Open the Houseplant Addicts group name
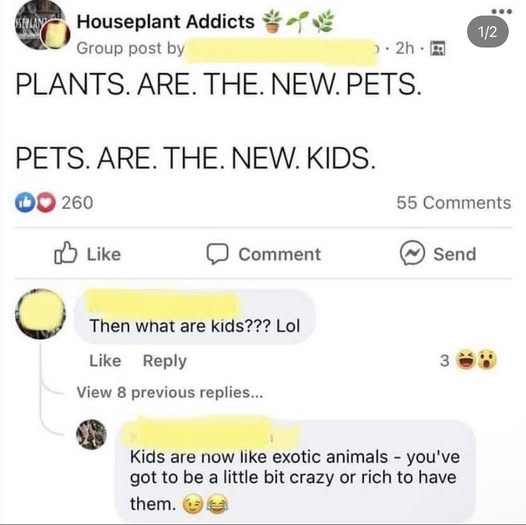 pos(165,22)
